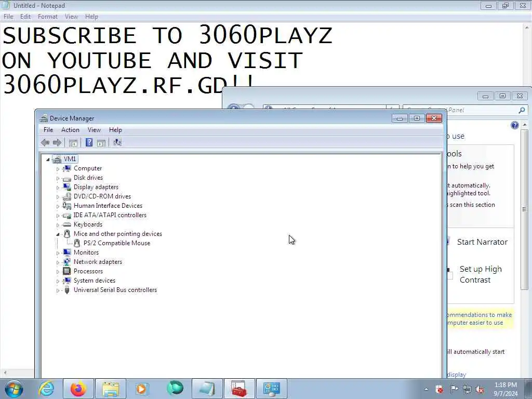This screenshot has width=532, height=399.
Task: Click the Windows Start orb
Action: click(x=14, y=389)
